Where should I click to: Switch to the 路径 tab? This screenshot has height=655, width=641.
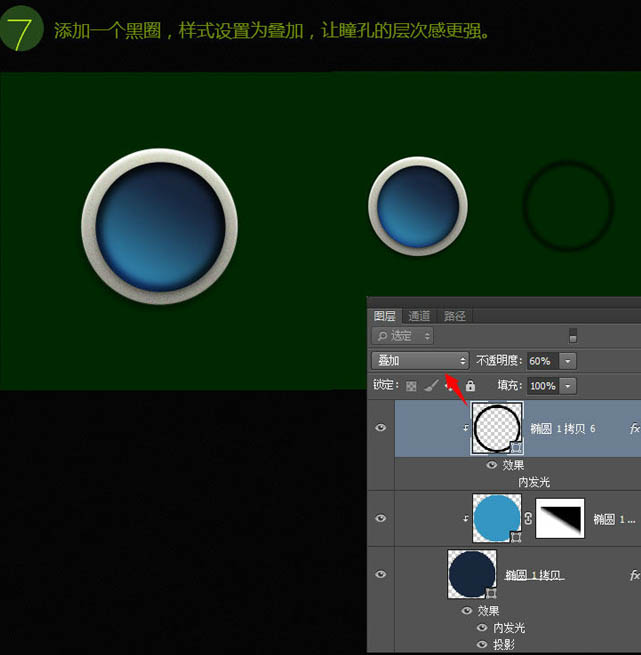[x=455, y=316]
